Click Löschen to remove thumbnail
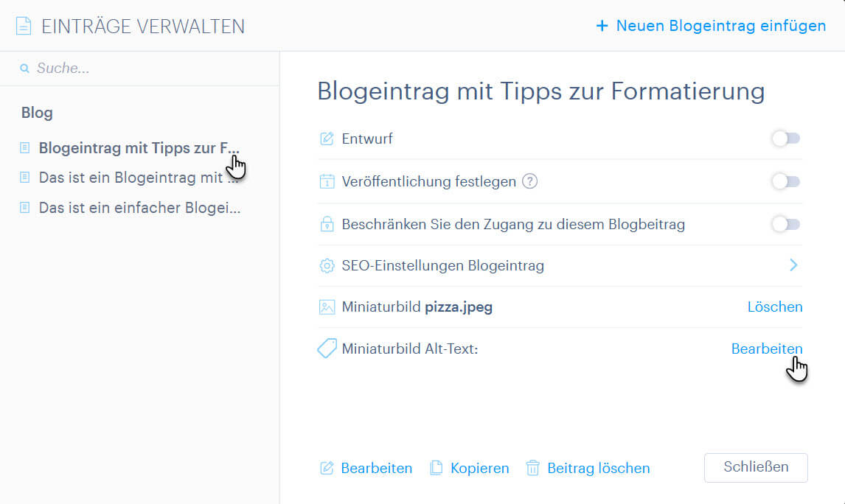845x504 pixels. [774, 307]
